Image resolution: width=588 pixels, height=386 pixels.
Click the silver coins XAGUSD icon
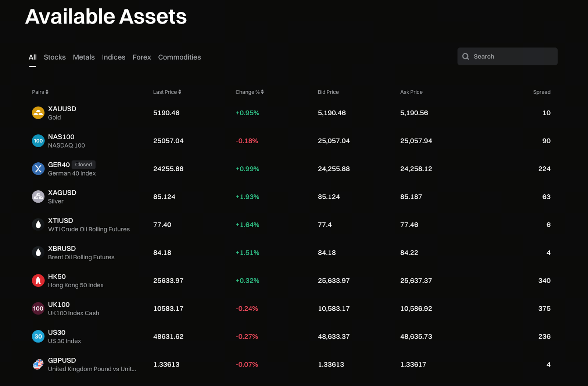click(38, 196)
